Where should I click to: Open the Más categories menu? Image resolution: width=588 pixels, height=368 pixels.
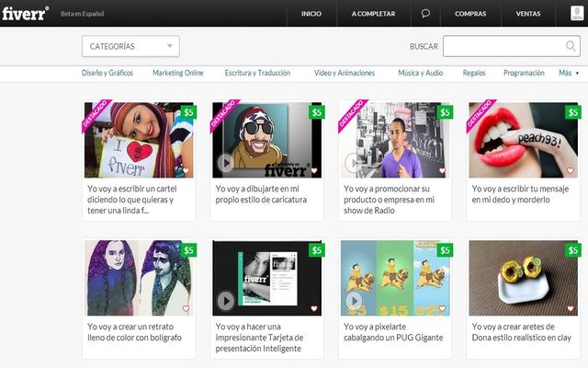click(x=569, y=73)
